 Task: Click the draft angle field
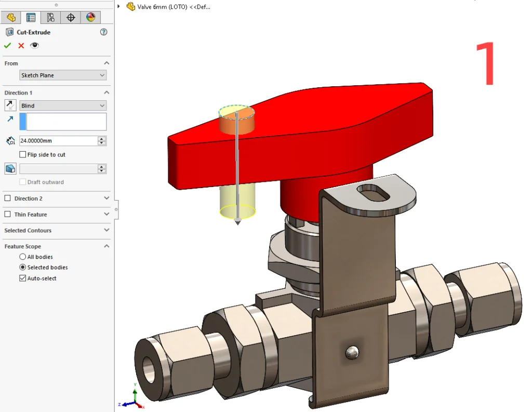coord(58,169)
